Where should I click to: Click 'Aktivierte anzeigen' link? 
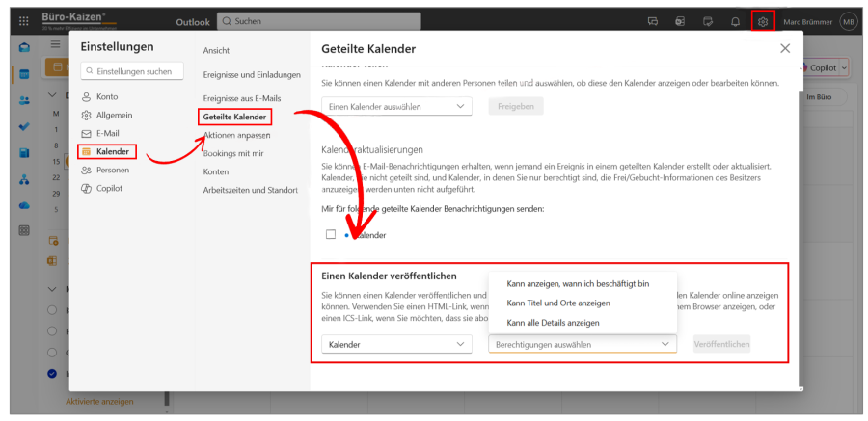pyautogui.click(x=99, y=401)
